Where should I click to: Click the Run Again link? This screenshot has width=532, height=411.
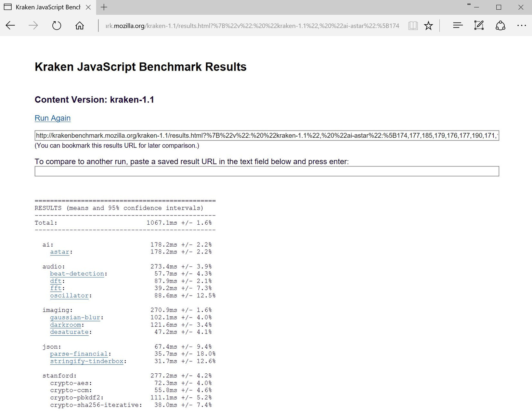[53, 118]
